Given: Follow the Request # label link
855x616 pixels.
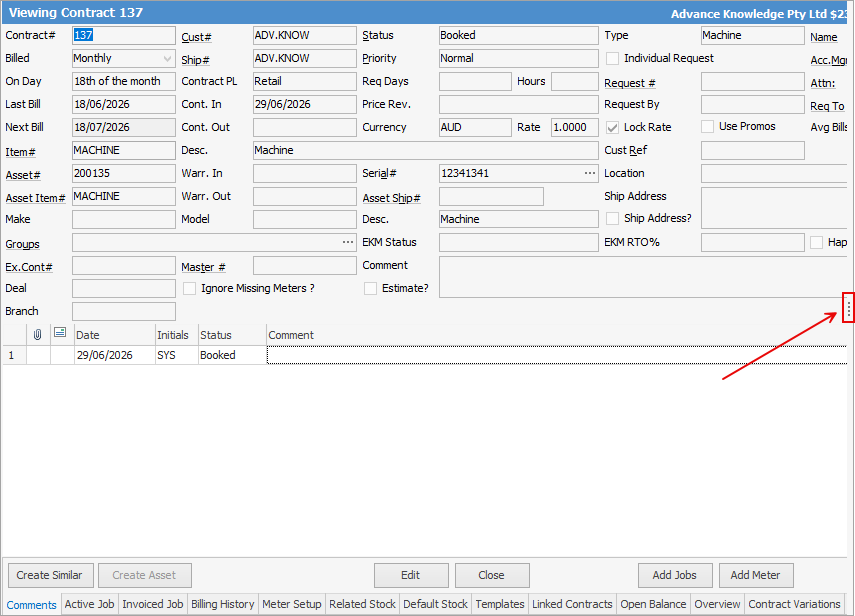Looking at the screenshot, I should (x=630, y=83).
